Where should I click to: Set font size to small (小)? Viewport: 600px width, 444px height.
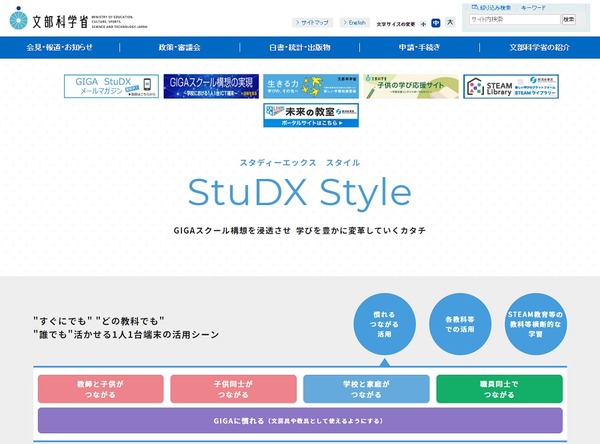[x=423, y=22]
